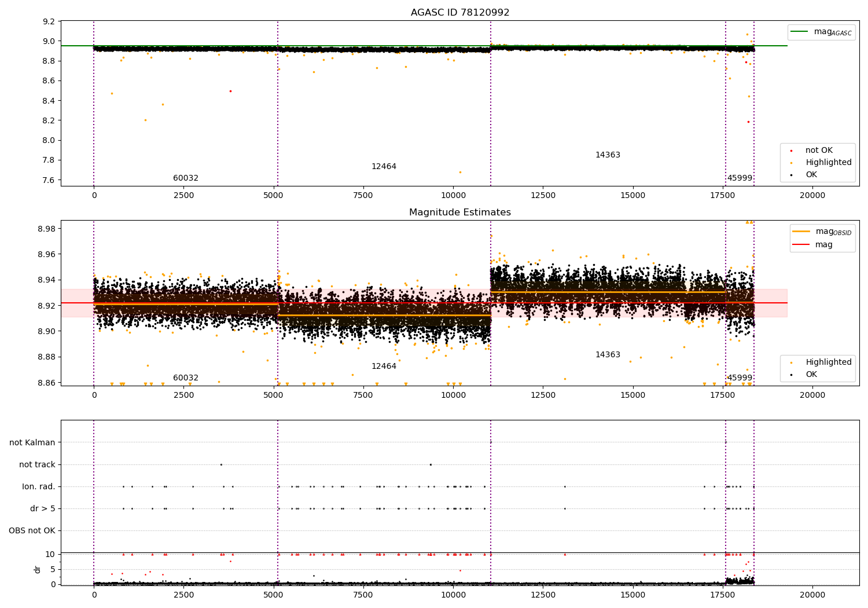Click OBSID label 14363 in top plot
The height and width of the screenshot is (608, 868).
608,155
